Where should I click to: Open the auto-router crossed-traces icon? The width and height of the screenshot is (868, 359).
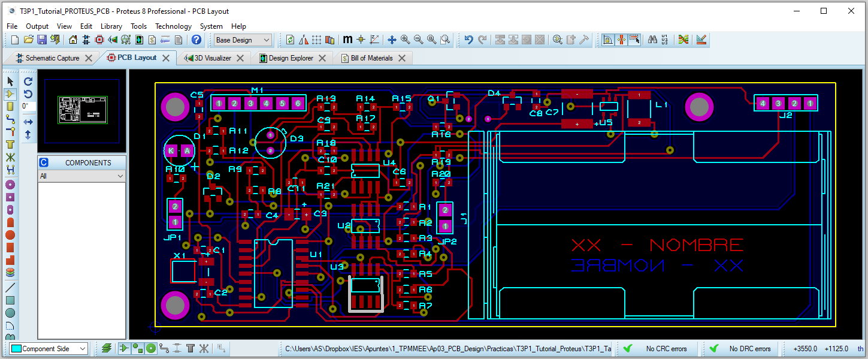point(683,40)
